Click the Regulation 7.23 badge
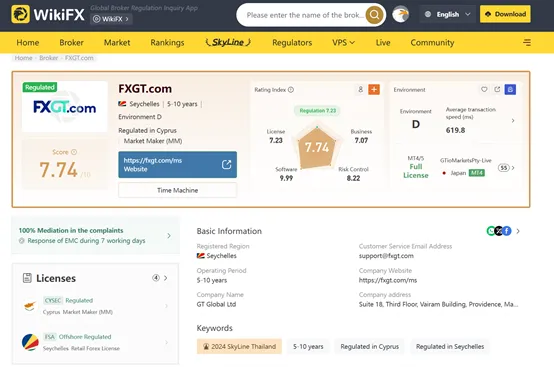 click(317, 111)
